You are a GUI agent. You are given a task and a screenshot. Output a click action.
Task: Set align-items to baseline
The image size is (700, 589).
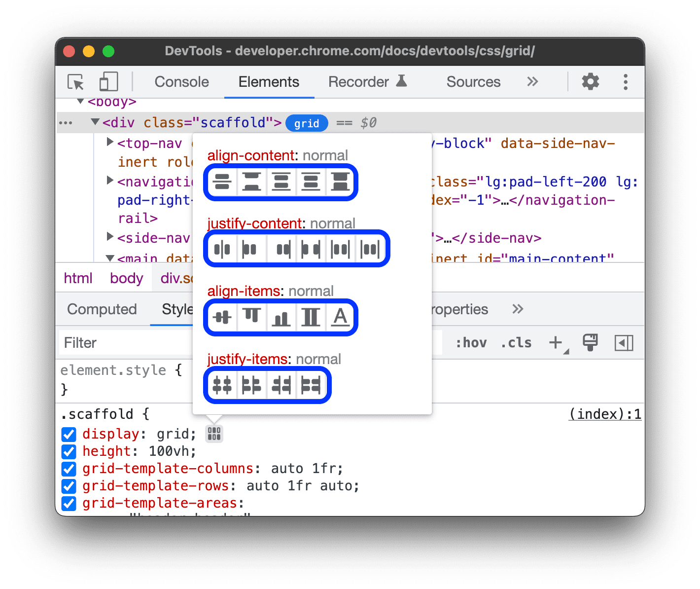(x=340, y=318)
